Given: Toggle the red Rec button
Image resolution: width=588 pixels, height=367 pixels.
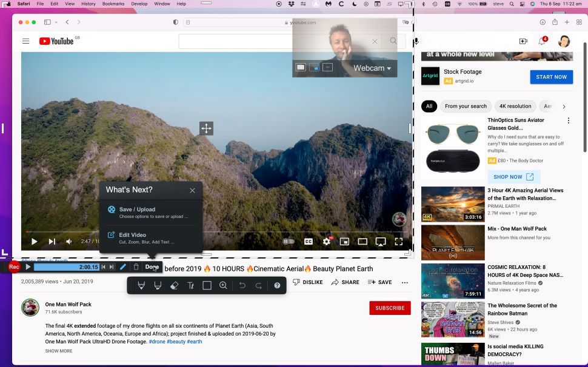Looking at the screenshot, I should (13, 266).
